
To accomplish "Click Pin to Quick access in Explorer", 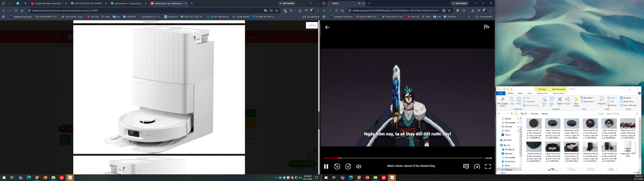I will click(502, 101).
